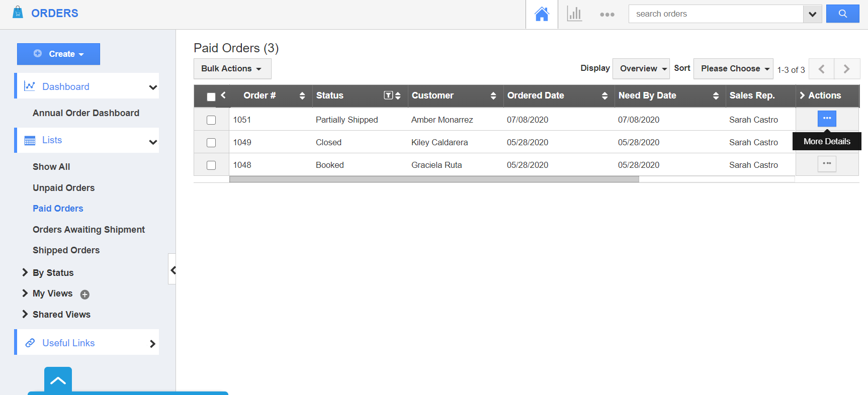Click the Status column filter icon
The image size is (868, 395).
(x=388, y=95)
